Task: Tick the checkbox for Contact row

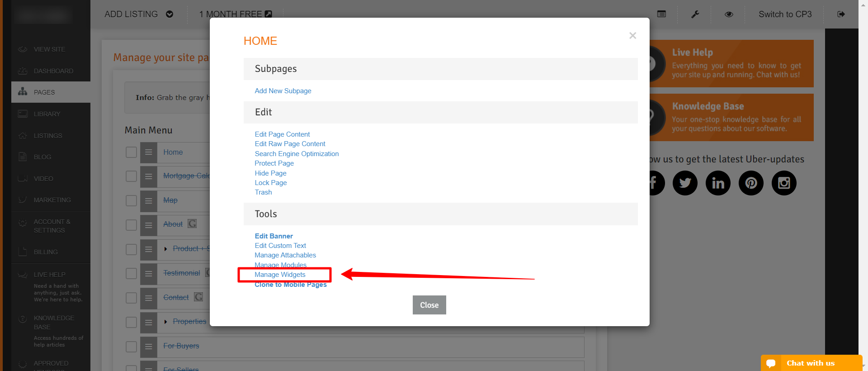Action: (x=131, y=298)
